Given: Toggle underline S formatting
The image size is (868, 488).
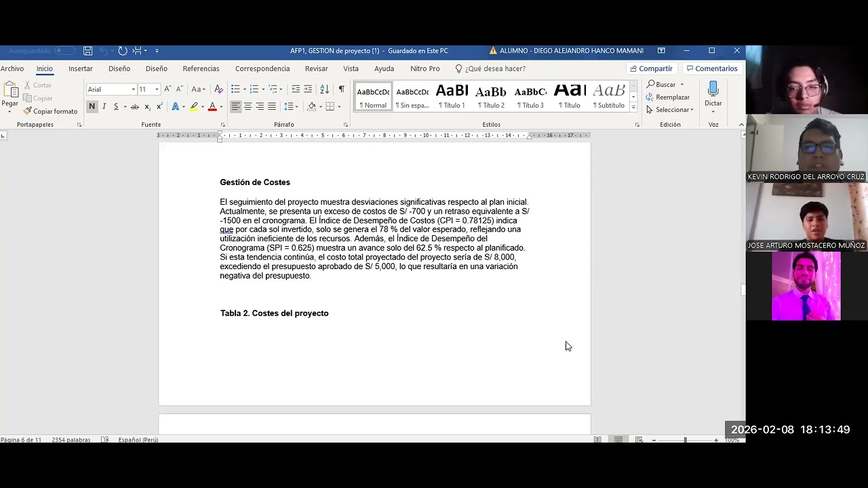Looking at the screenshot, I should [116, 106].
